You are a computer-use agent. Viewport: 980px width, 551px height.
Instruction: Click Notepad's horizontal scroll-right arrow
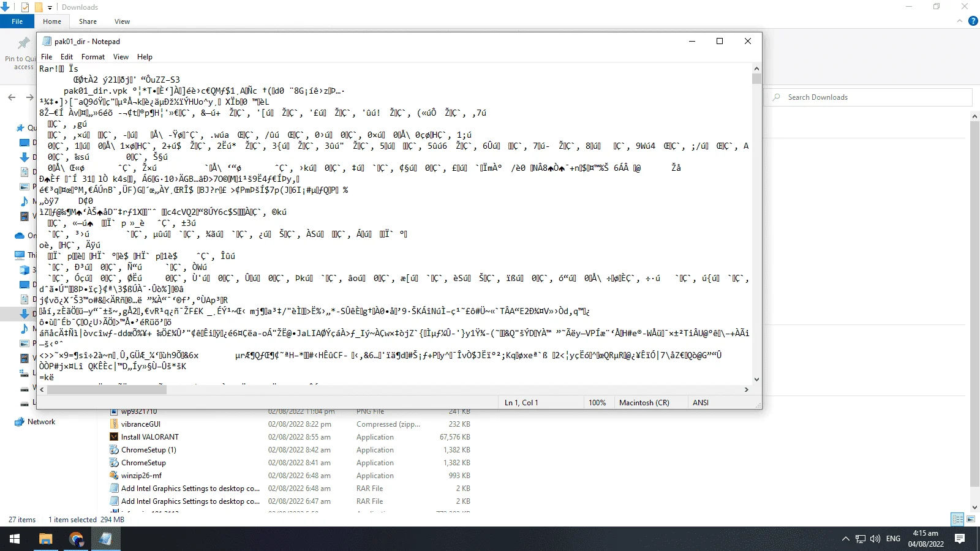tap(746, 389)
